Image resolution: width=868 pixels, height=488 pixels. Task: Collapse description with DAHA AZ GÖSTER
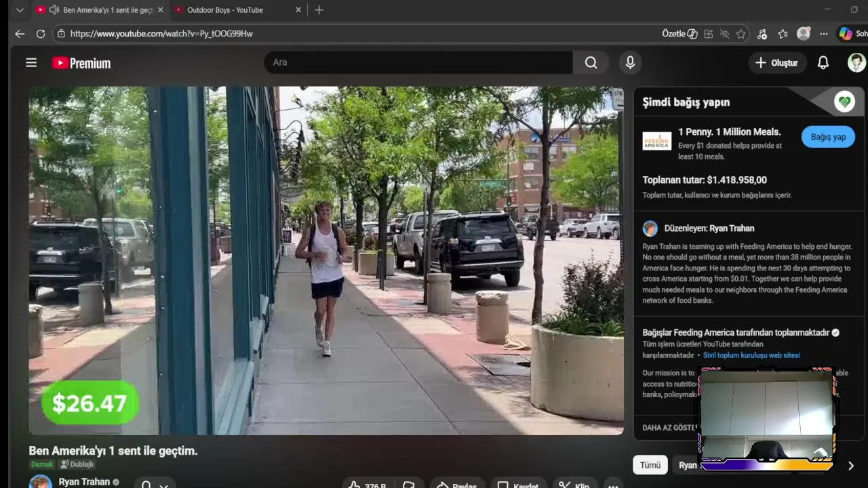tap(670, 428)
